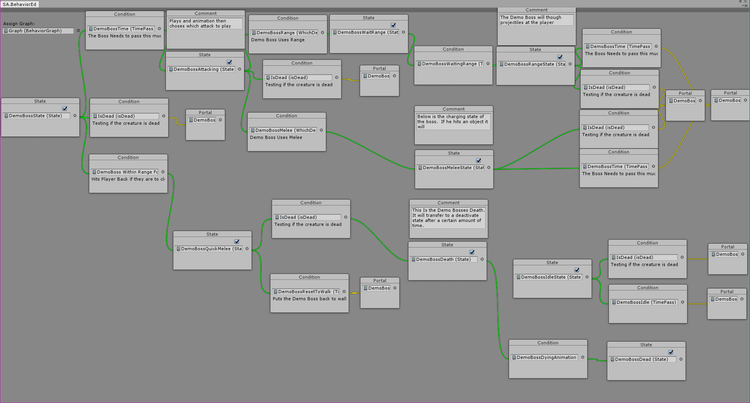Open the window pane options menu icon

tap(743, 3)
